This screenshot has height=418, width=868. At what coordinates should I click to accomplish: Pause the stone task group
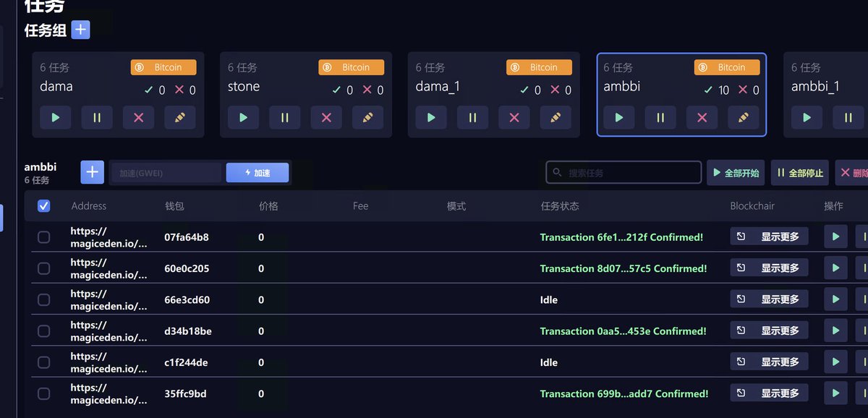pos(285,117)
